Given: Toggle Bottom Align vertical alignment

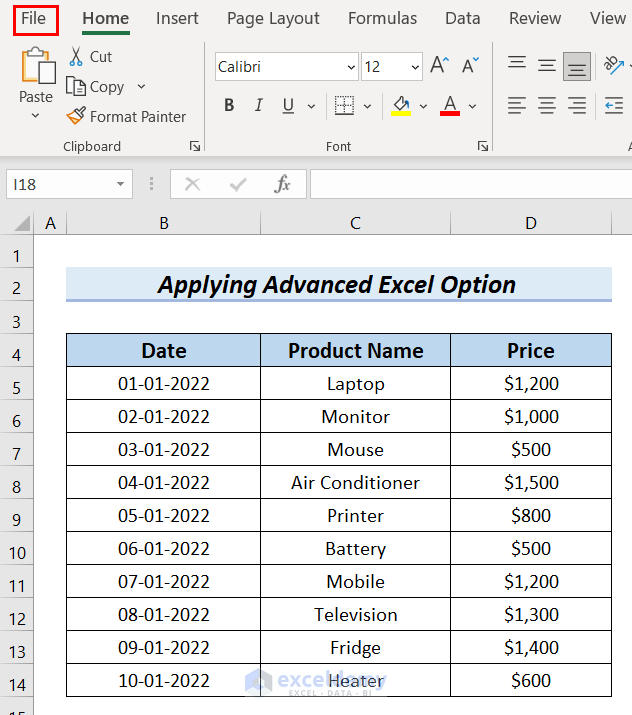Looking at the screenshot, I should (x=577, y=66).
